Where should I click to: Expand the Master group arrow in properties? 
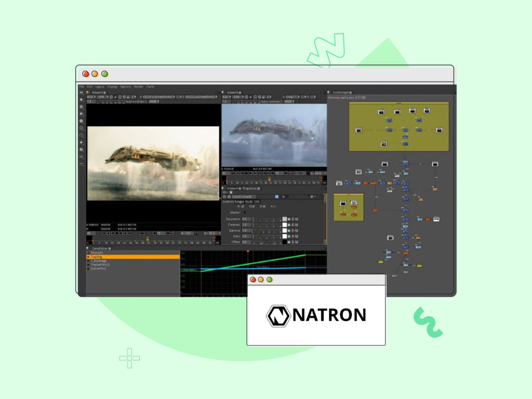pyautogui.click(x=244, y=212)
